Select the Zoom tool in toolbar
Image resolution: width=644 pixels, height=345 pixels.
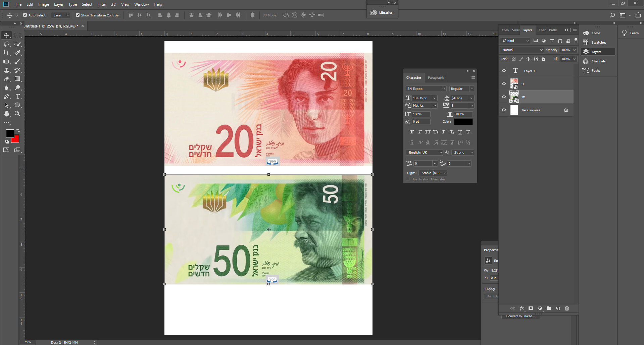click(17, 114)
